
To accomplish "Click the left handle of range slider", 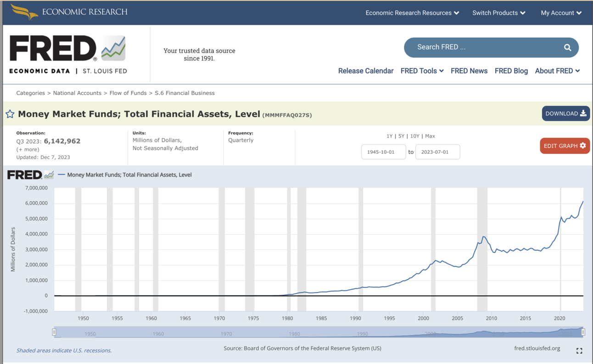I will click(54, 332).
